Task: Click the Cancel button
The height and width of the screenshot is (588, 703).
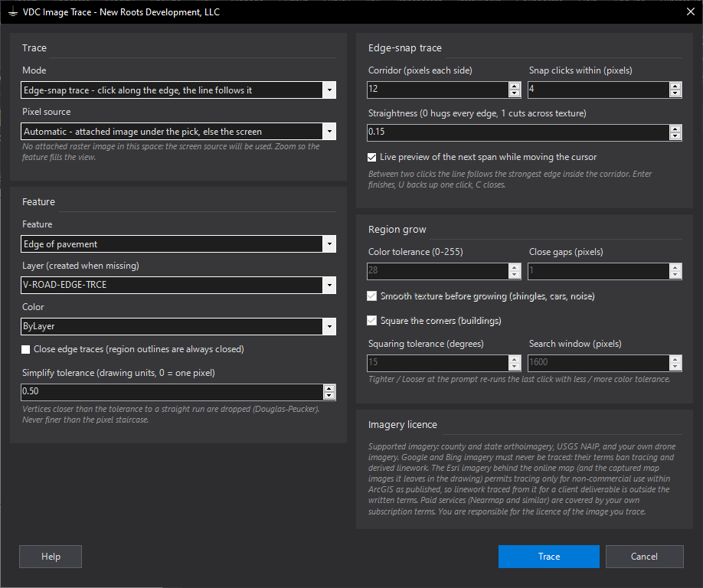Action: click(644, 557)
